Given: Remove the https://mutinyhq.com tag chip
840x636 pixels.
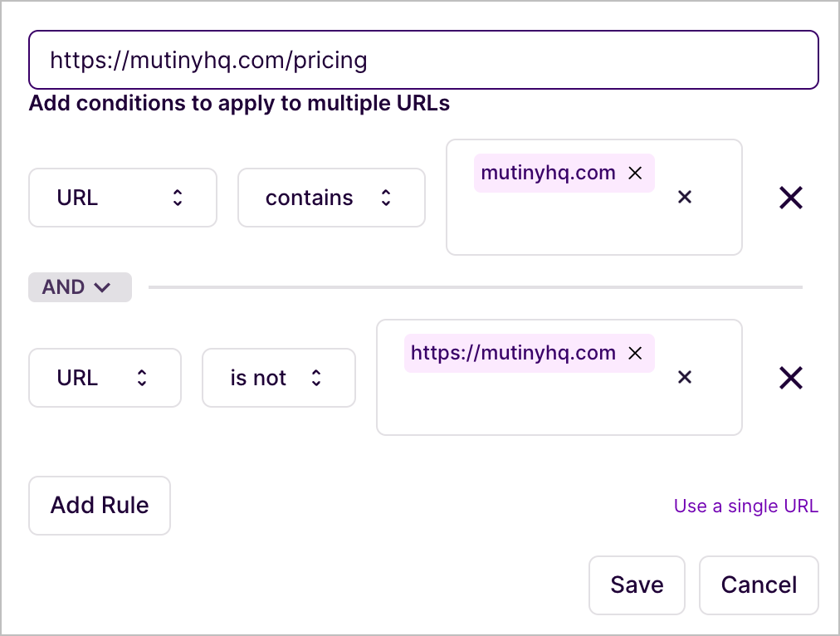Looking at the screenshot, I should pyautogui.click(x=635, y=353).
